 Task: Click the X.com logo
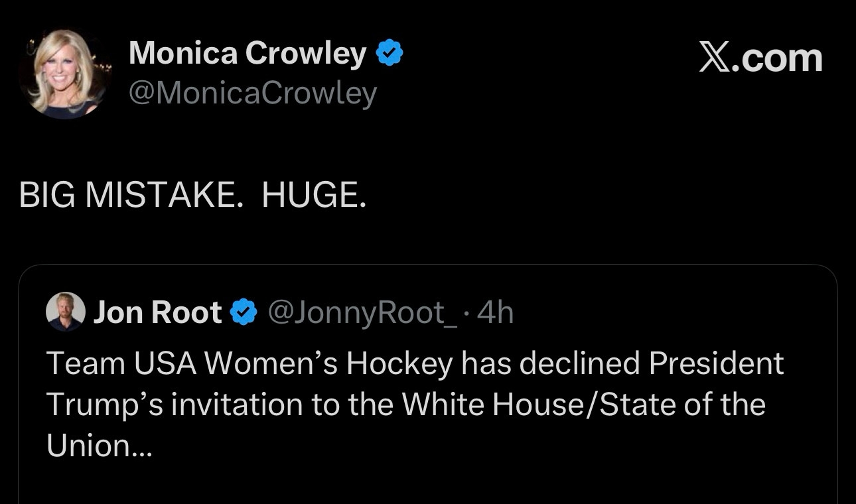point(760,58)
